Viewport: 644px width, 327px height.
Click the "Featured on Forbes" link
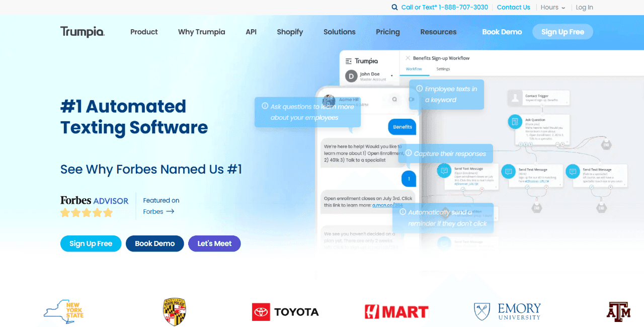161,206
